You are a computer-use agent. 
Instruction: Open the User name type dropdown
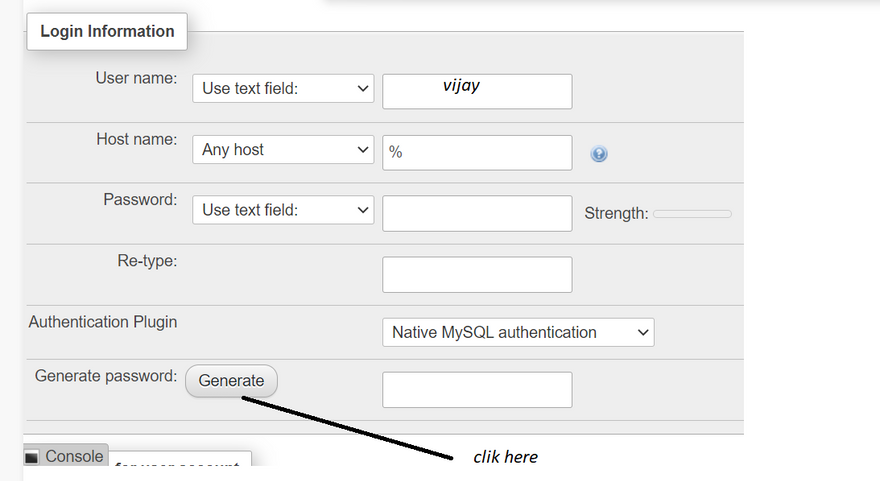[283, 89]
